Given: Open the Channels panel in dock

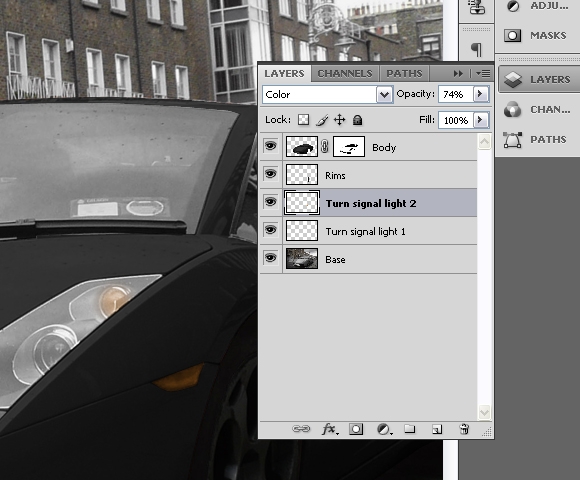Looking at the screenshot, I should pos(538,109).
